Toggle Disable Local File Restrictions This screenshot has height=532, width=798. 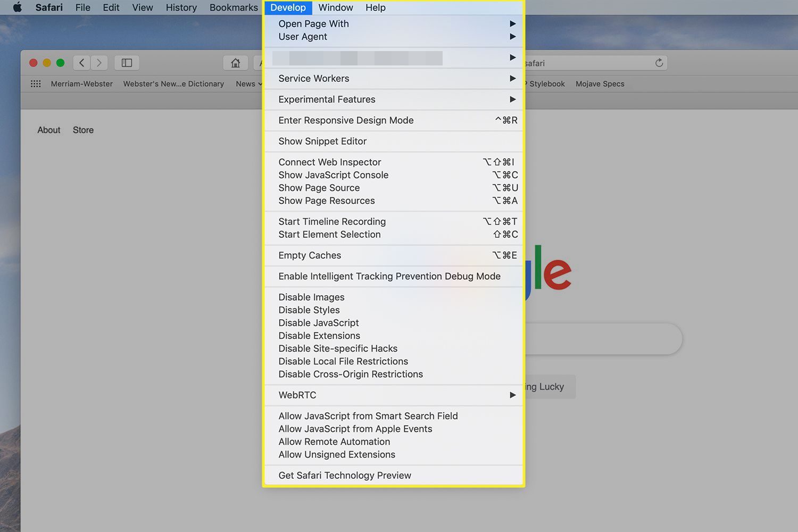394,361
